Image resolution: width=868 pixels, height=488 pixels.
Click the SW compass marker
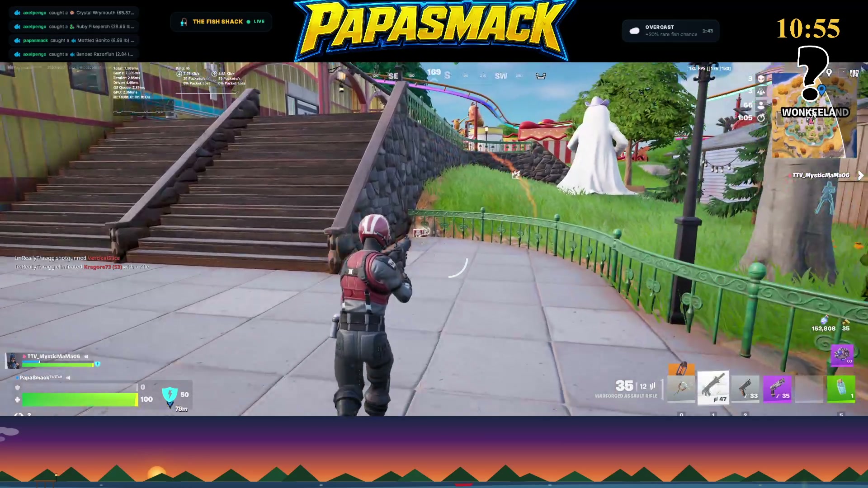click(x=501, y=76)
